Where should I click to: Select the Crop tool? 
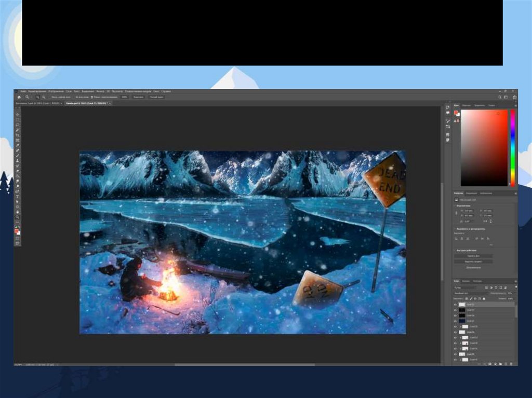(x=17, y=135)
